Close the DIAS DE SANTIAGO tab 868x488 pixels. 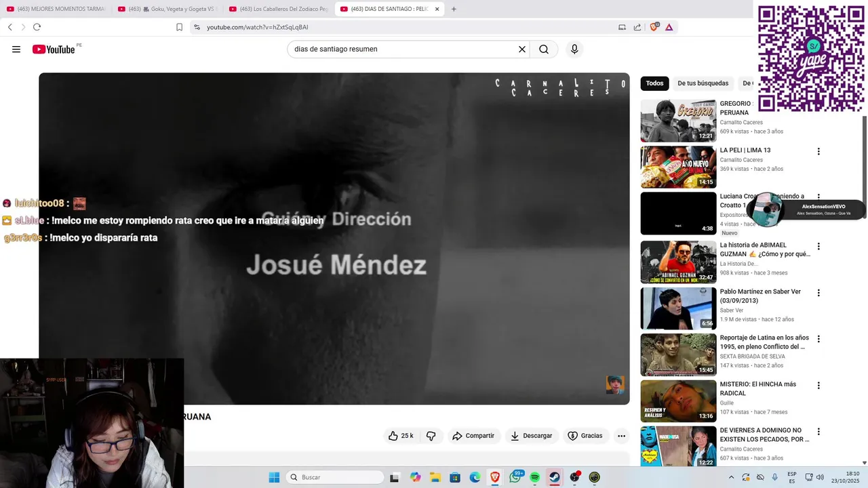click(437, 9)
